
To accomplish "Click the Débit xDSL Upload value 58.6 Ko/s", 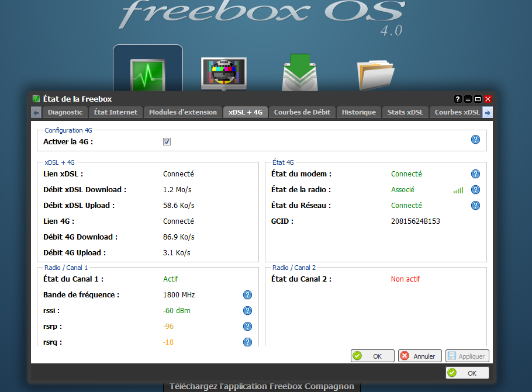I will point(178,206).
